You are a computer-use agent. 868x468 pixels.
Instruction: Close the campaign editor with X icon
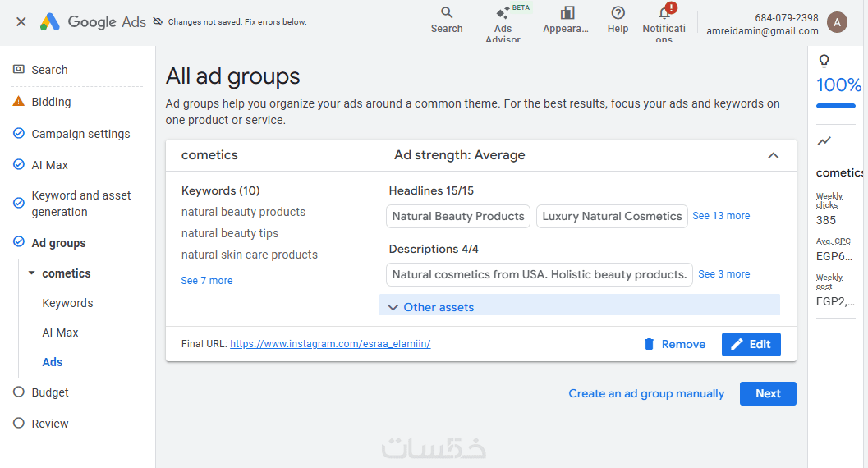tap(21, 22)
